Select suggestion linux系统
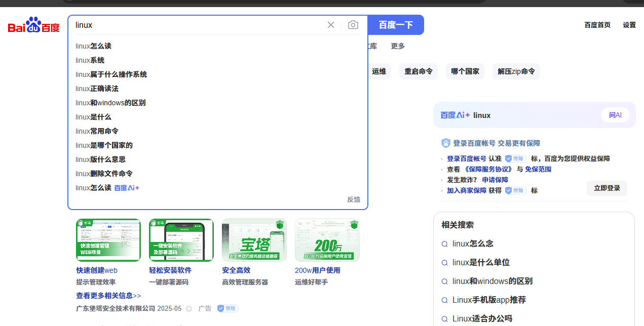Image resolution: width=644 pixels, height=326 pixels. [x=90, y=60]
